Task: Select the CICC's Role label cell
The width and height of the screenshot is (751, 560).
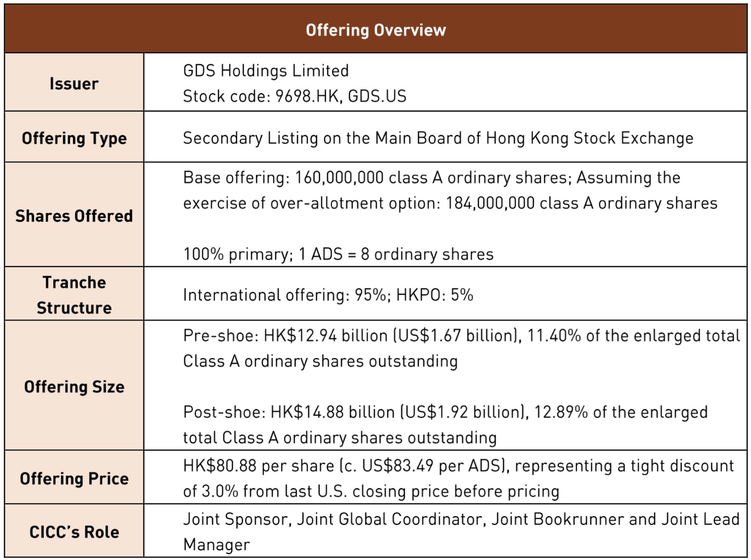Action: coord(74,532)
